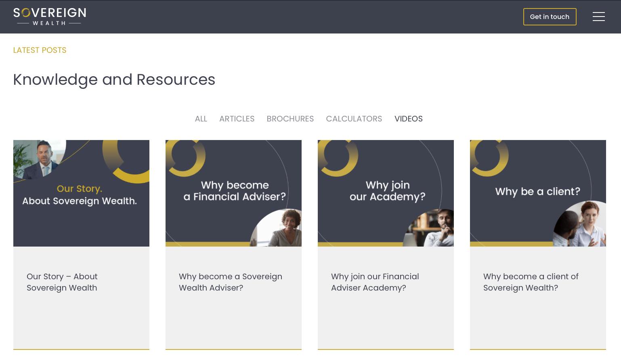Click the Get in touch button
Image resolution: width=621 pixels, height=364 pixels.
pyautogui.click(x=550, y=17)
